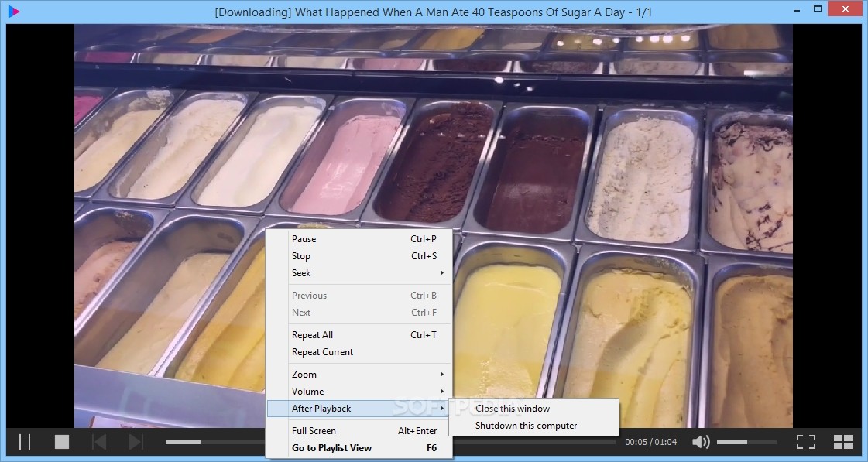Screen dimensions: 868x462
Task: Click the previous track icon
Action: pos(99,442)
